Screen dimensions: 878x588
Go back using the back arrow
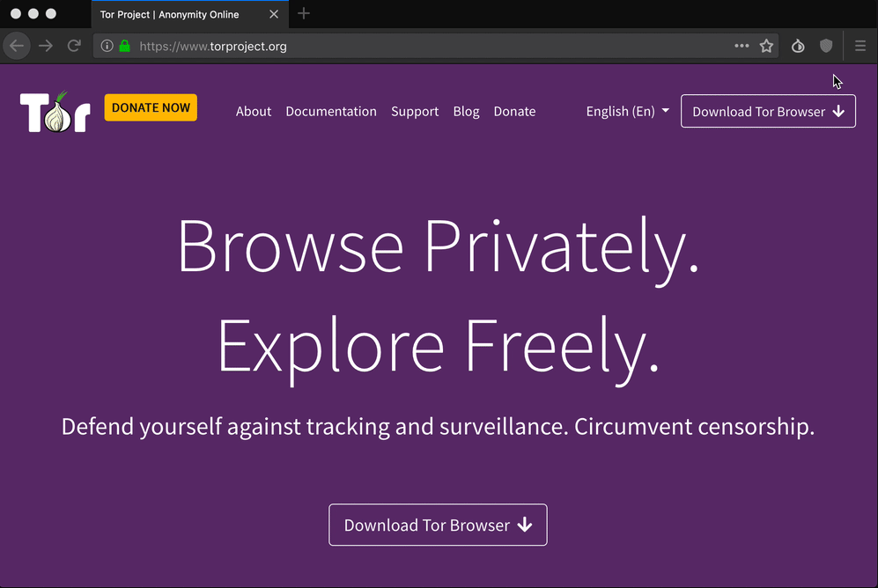17,46
